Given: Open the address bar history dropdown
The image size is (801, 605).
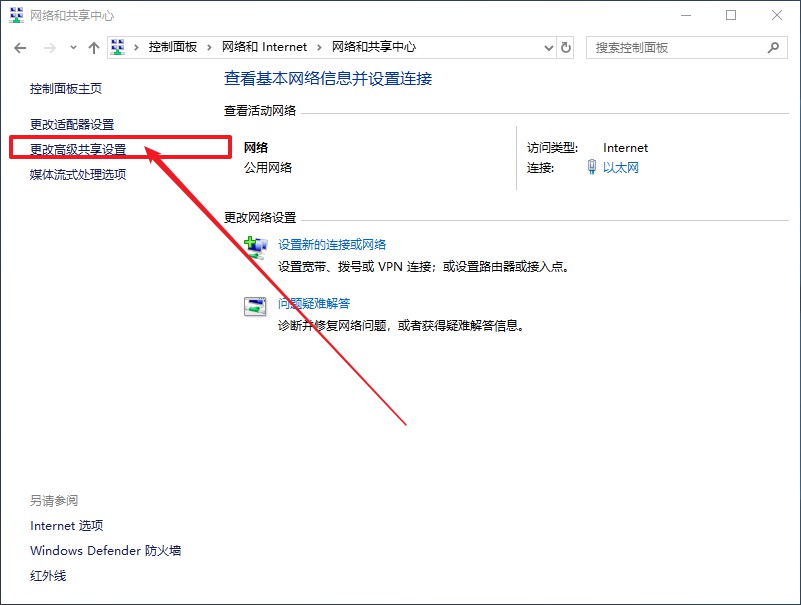Looking at the screenshot, I should (546, 46).
